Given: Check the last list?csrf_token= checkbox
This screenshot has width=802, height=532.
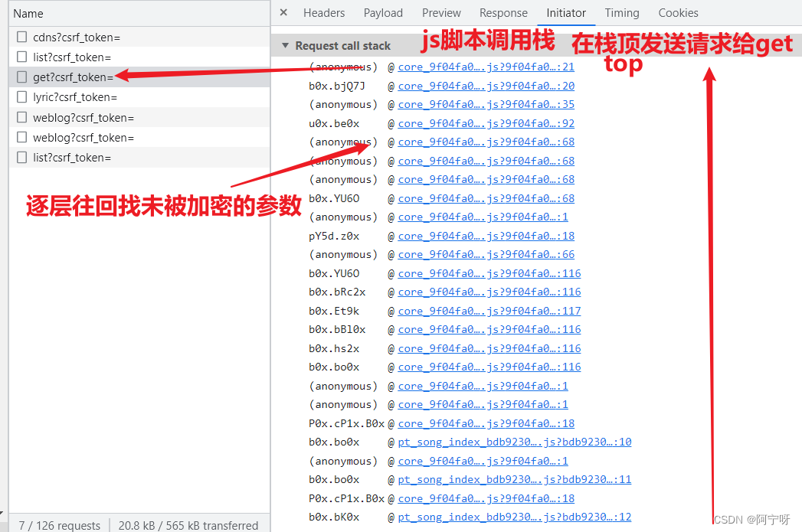Looking at the screenshot, I should click(21, 158).
